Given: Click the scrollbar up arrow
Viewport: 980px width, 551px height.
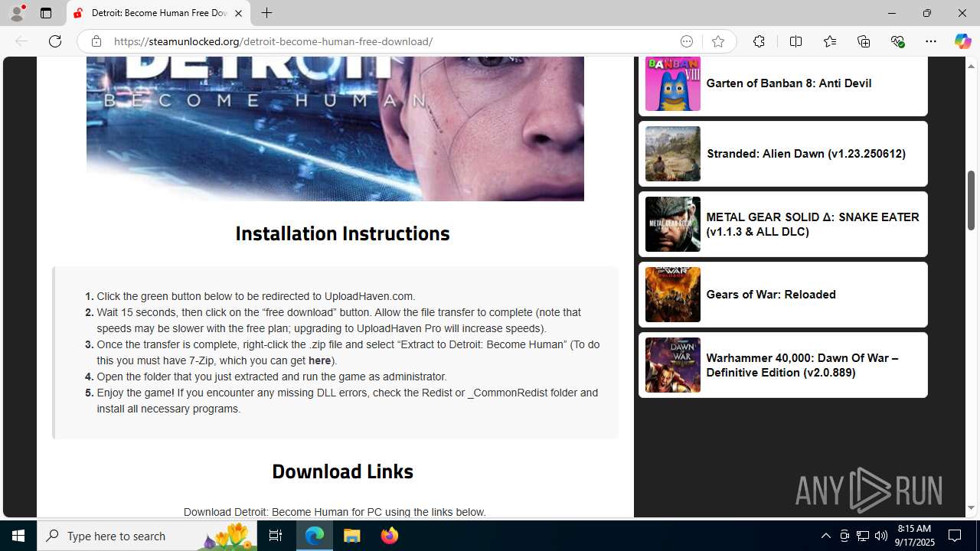Looking at the screenshot, I should (971, 65).
